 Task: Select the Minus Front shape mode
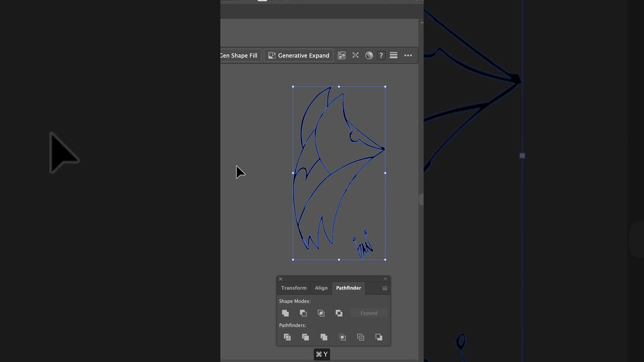tap(303, 313)
